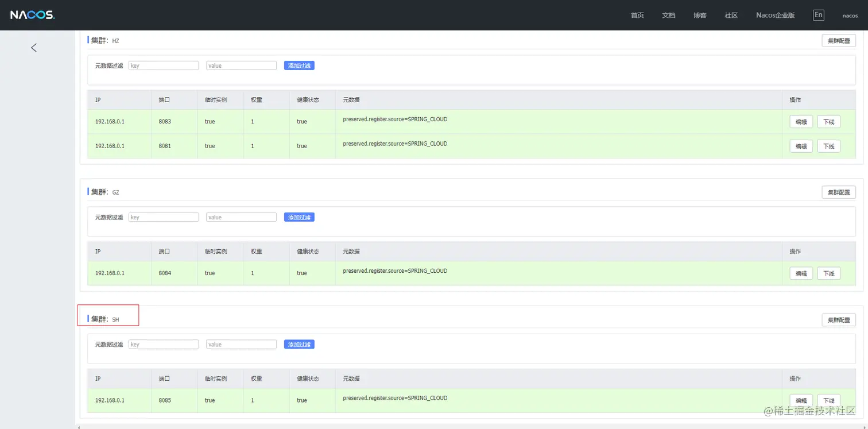Image resolution: width=868 pixels, height=429 pixels.
Task: Focus the key filter field in GZ cluster
Action: pos(164,217)
